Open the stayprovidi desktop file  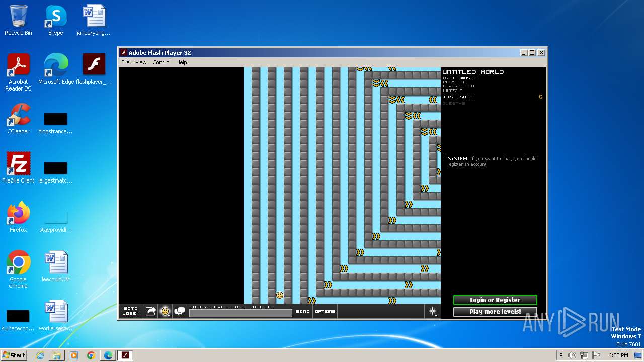click(55, 222)
